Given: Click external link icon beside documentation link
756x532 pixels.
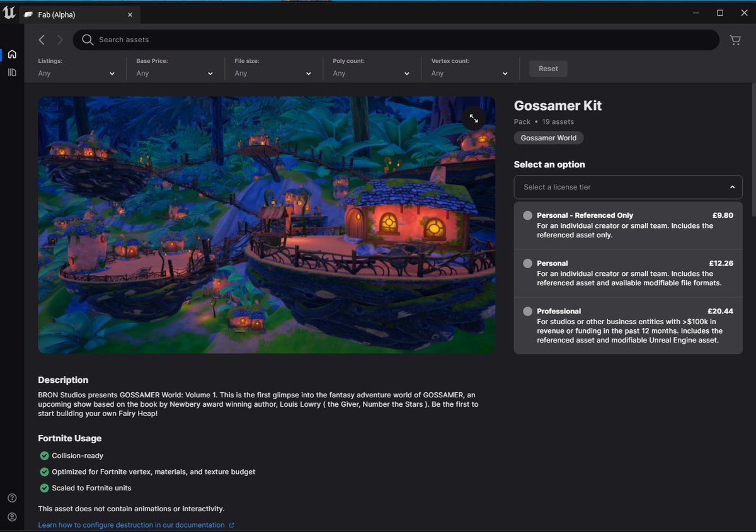Looking at the screenshot, I should pyautogui.click(x=232, y=525).
